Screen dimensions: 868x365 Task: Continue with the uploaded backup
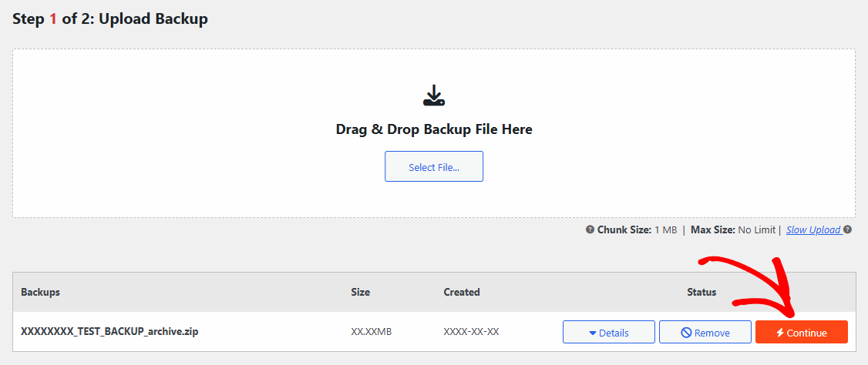coord(801,332)
